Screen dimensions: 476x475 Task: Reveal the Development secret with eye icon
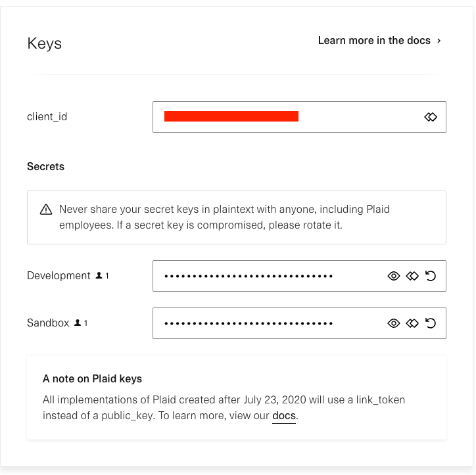pos(394,276)
